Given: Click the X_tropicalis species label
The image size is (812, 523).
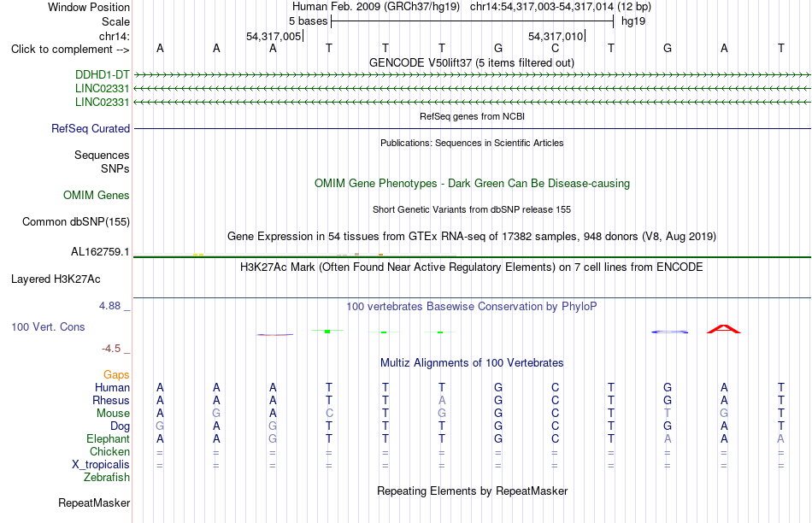Looking at the screenshot, I should 101,465.
